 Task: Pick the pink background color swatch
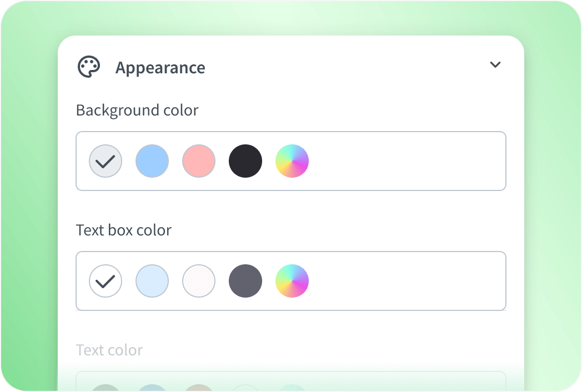point(199,161)
